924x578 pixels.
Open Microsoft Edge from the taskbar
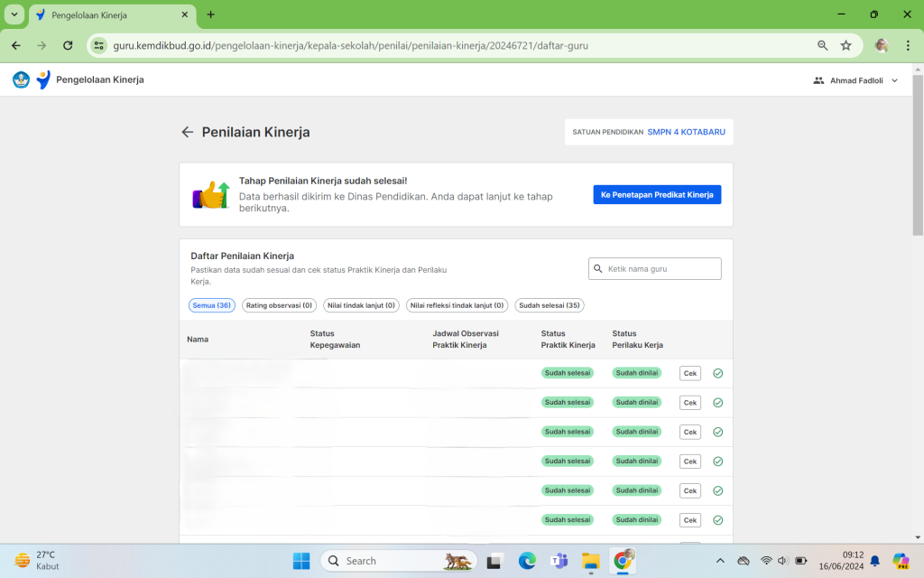(527, 561)
